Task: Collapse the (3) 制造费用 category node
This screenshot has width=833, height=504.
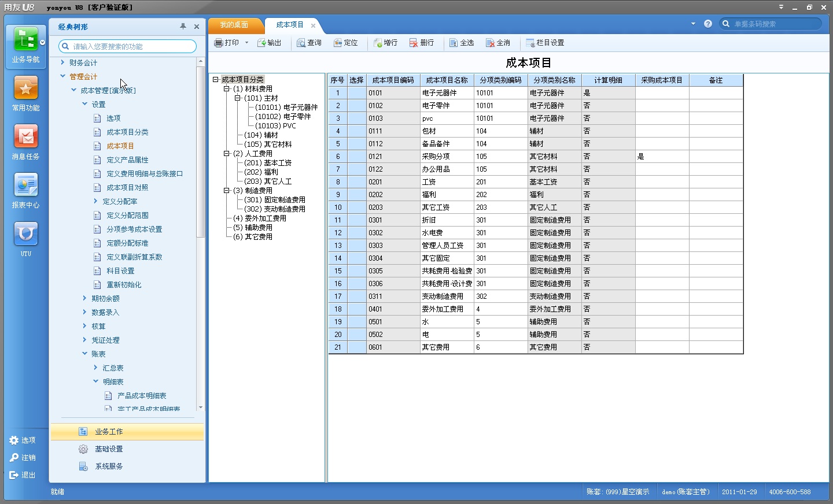Action: click(227, 191)
